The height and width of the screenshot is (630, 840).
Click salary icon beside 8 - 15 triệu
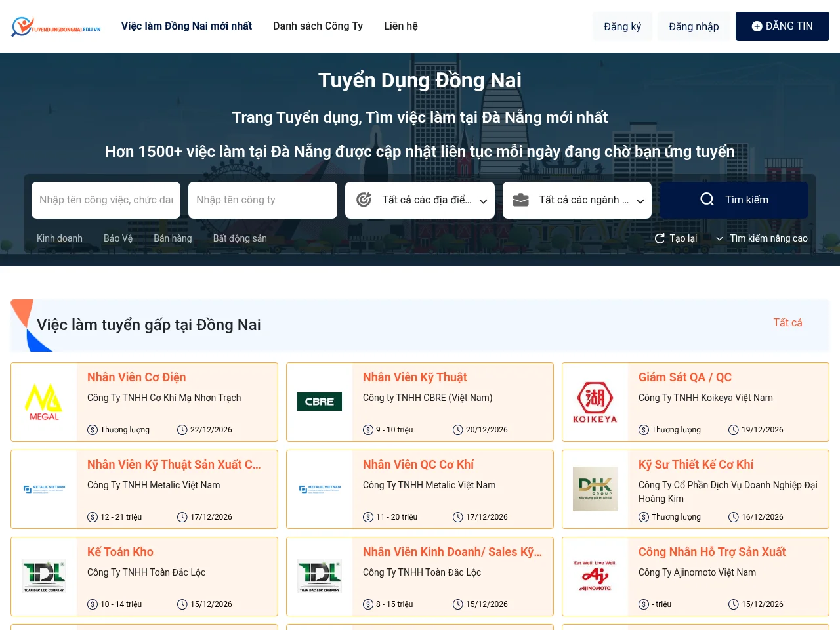pos(368,604)
